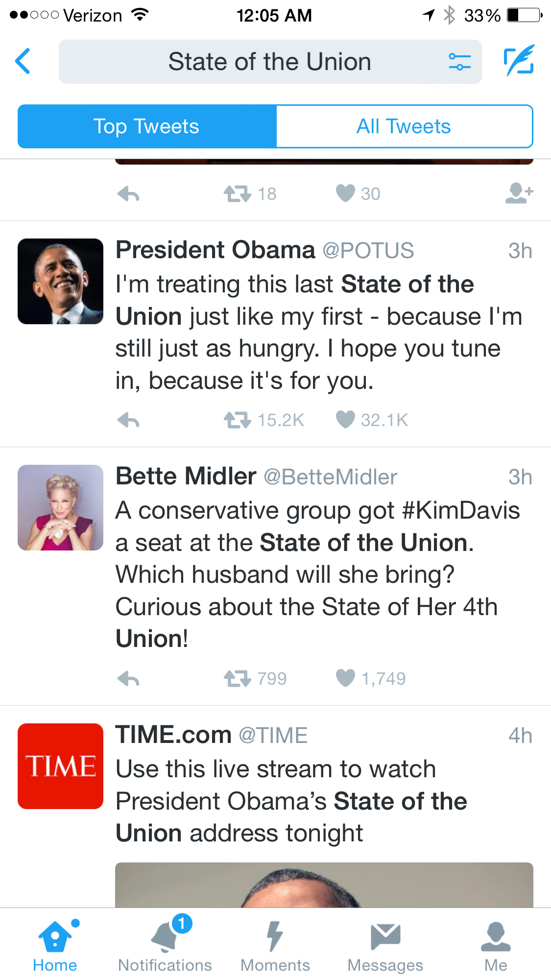Reply to Bette Midler's tweet
The width and height of the screenshot is (551, 980).
coord(129,679)
